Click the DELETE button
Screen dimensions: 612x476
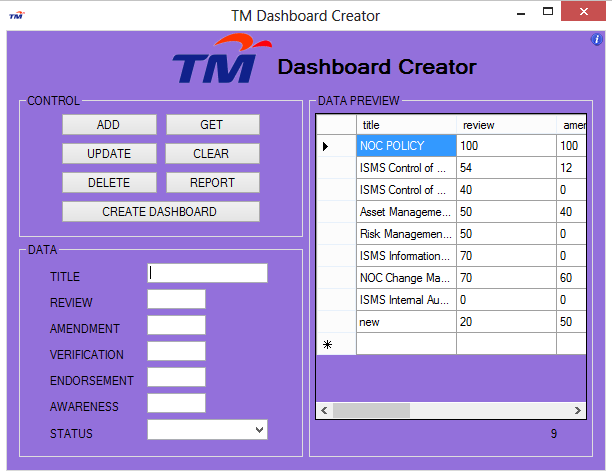(x=109, y=182)
